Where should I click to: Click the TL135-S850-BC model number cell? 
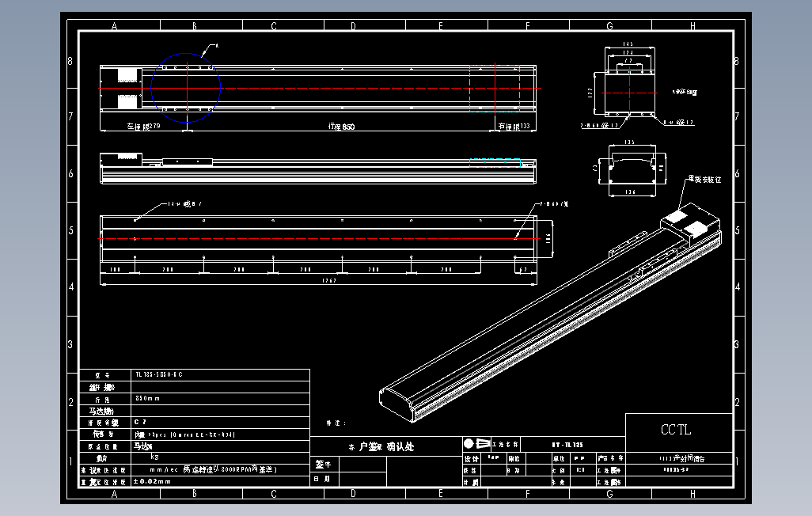221,374
